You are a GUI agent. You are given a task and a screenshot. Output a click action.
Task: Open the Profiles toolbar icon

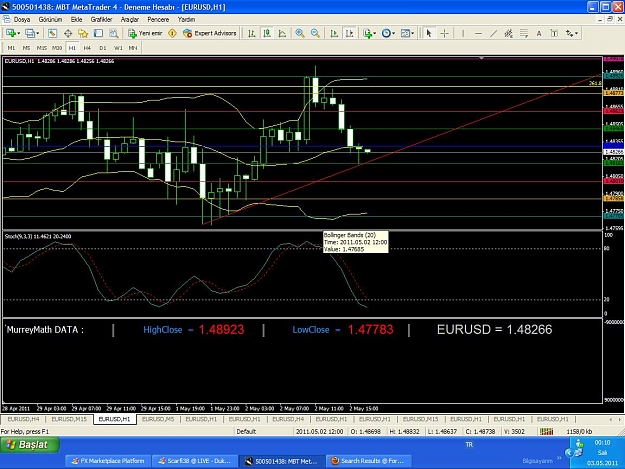click(x=29, y=33)
